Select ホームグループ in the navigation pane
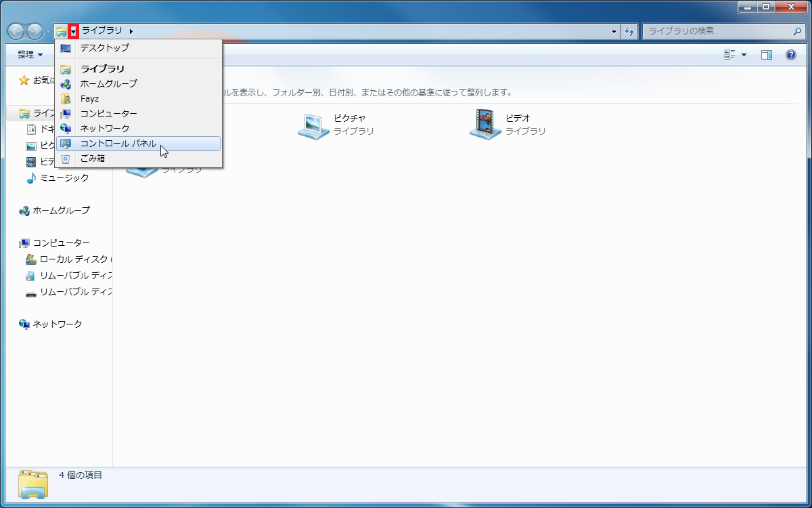The height and width of the screenshot is (508, 812). pyautogui.click(x=55, y=211)
